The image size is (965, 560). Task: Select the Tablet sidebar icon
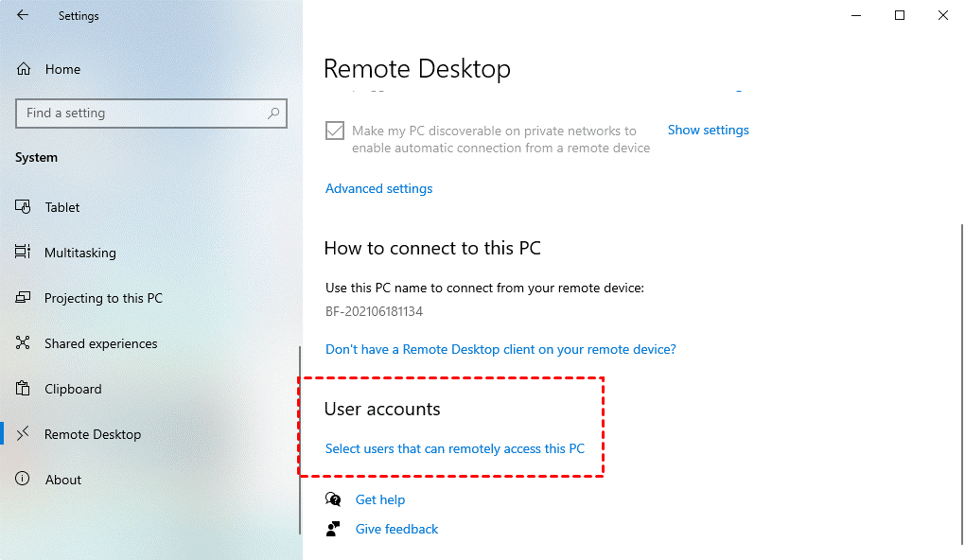point(25,207)
